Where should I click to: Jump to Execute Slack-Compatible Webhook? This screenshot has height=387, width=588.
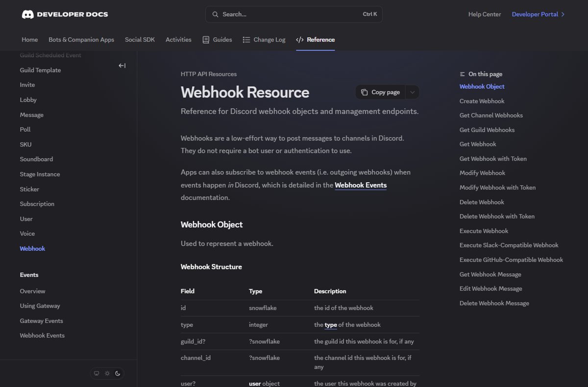[x=509, y=245]
